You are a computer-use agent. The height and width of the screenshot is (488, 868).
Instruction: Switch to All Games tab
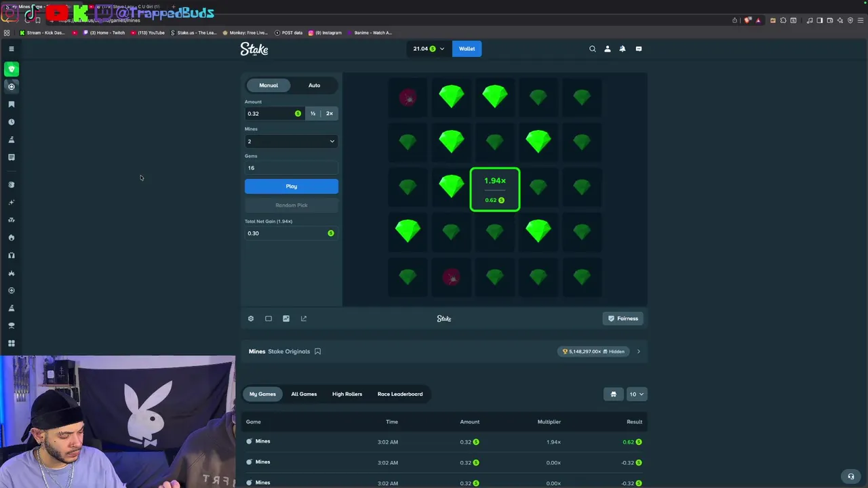click(x=304, y=394)
